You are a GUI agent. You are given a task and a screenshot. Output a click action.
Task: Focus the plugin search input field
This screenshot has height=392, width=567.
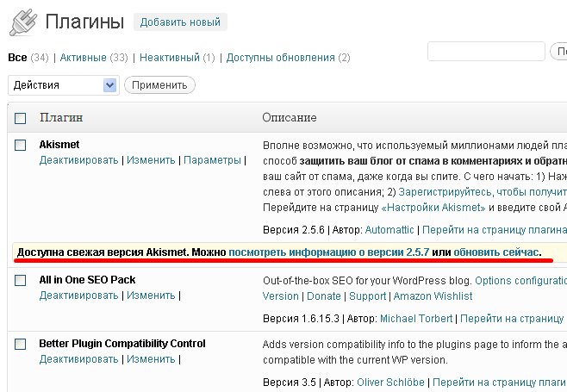tap(486, 52)
